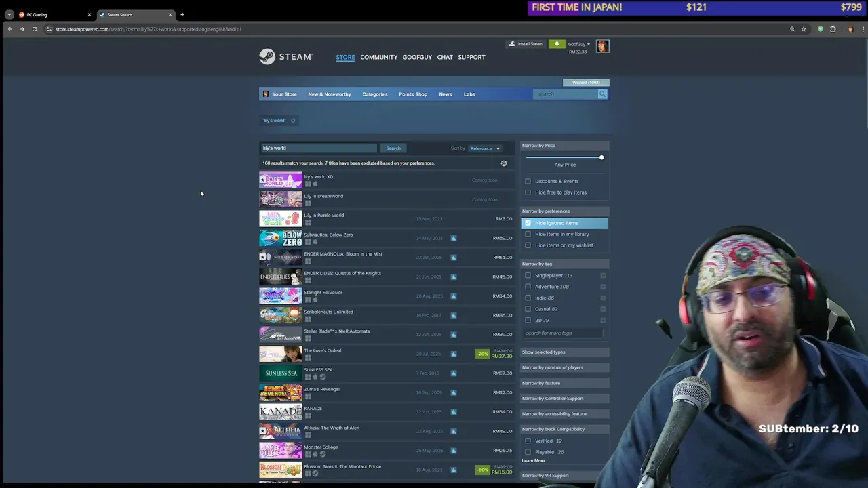
Task: Click the store search magnifier icon
Action: [602, 94]
